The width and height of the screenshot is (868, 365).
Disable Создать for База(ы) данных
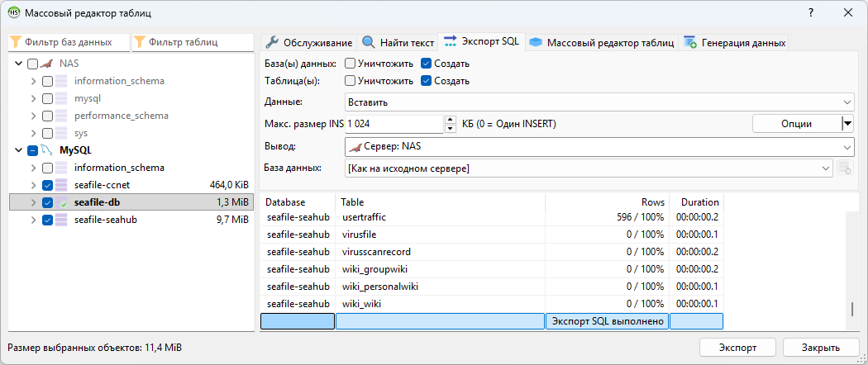pos(426,64)
